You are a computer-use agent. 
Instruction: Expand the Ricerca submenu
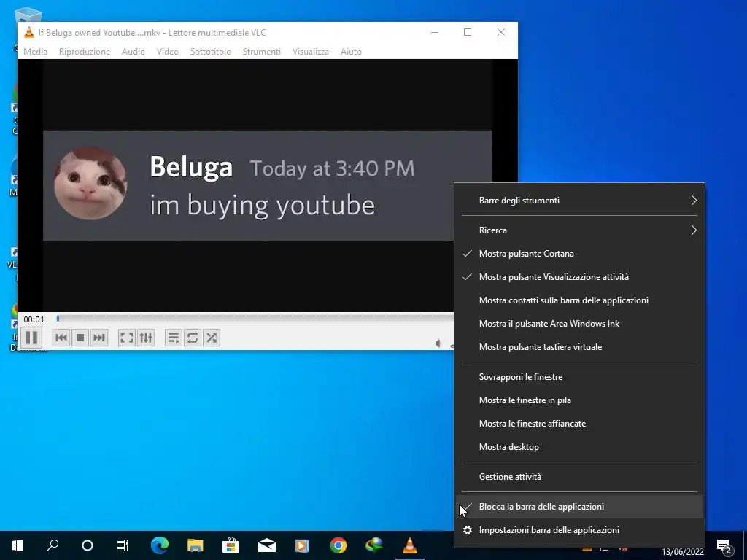pyautogui.click(x=579, y=230)
